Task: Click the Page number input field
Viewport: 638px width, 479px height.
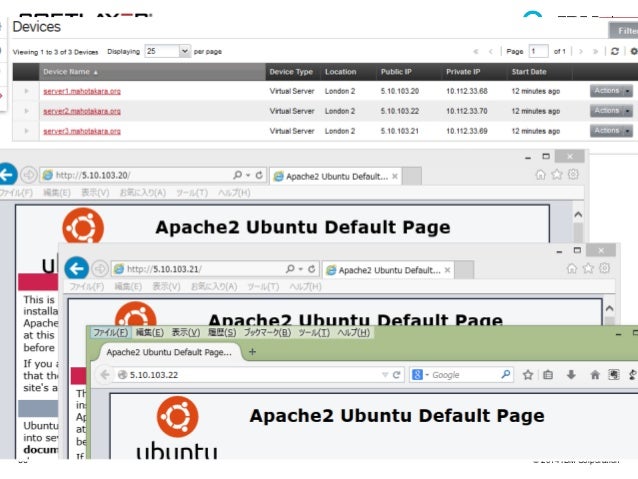Action: pyautogui.click(x=538, y=51)
